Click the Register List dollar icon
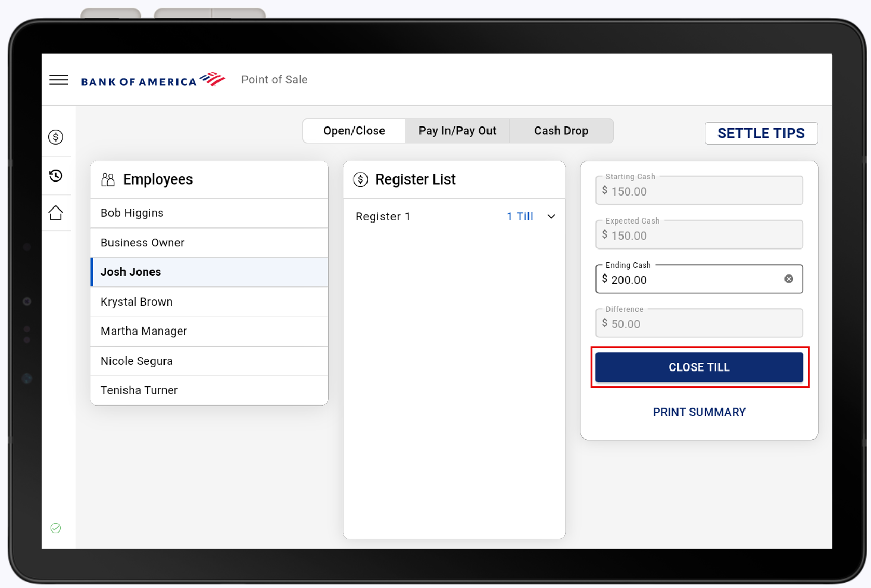The height and width of the screenshot is (588, 871). point(361,180)
